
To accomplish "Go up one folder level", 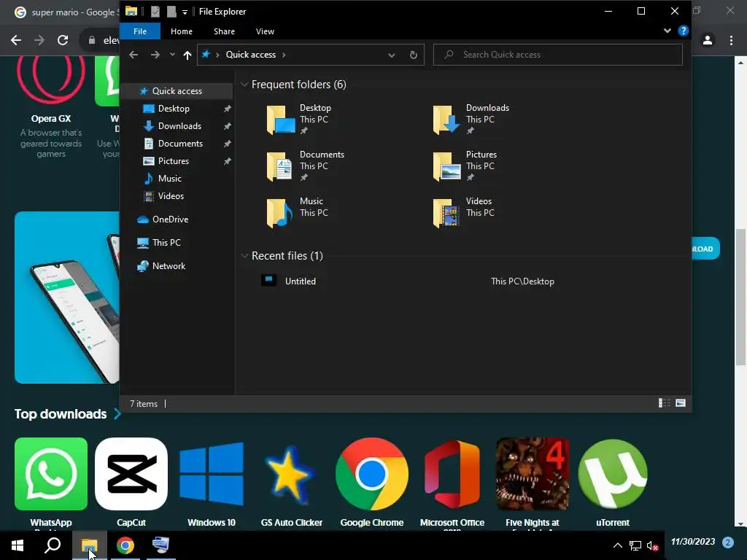I will point(187,55).
